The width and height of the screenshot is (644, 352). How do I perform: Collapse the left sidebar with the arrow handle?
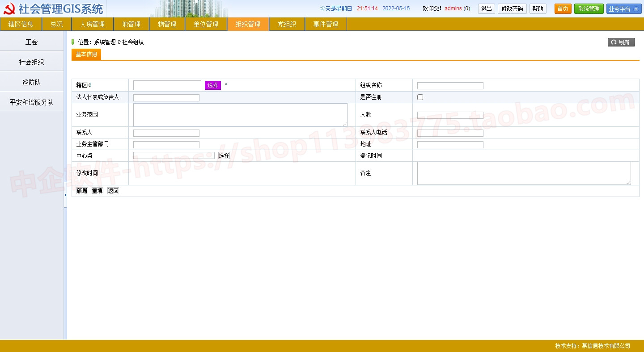pos(65,195)
